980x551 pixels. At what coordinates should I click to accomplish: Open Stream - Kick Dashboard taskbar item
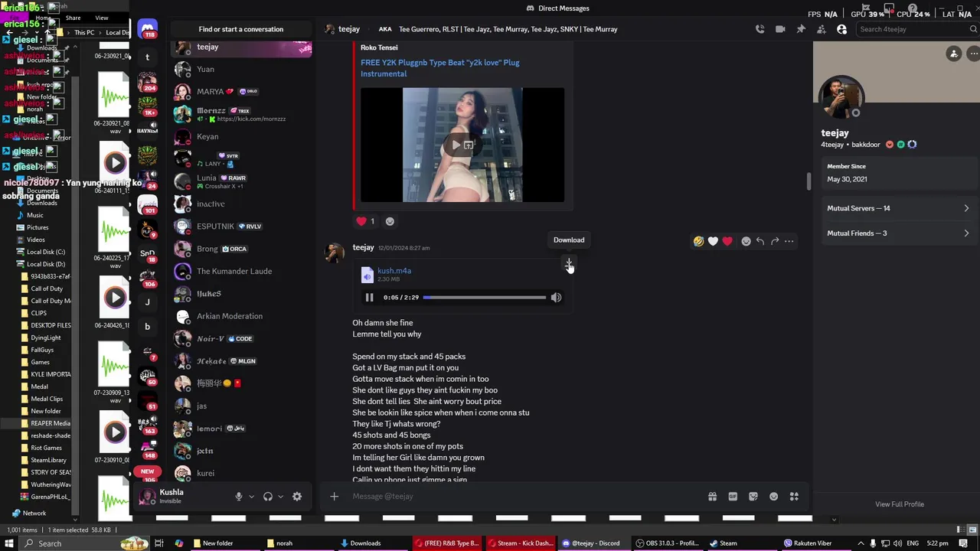point(520,543)
